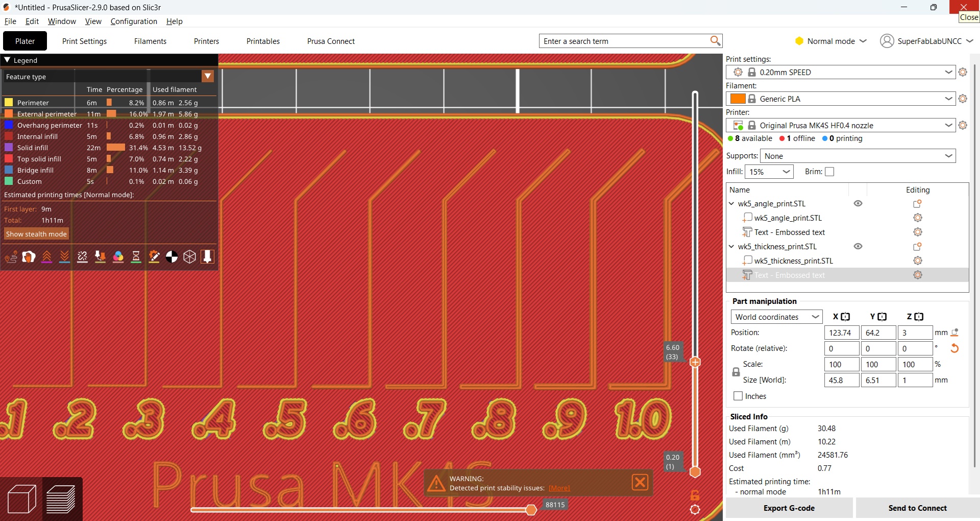Click Export G-code button
The height and width of the screenshot is (521, 980).
[x=789, y=508]
